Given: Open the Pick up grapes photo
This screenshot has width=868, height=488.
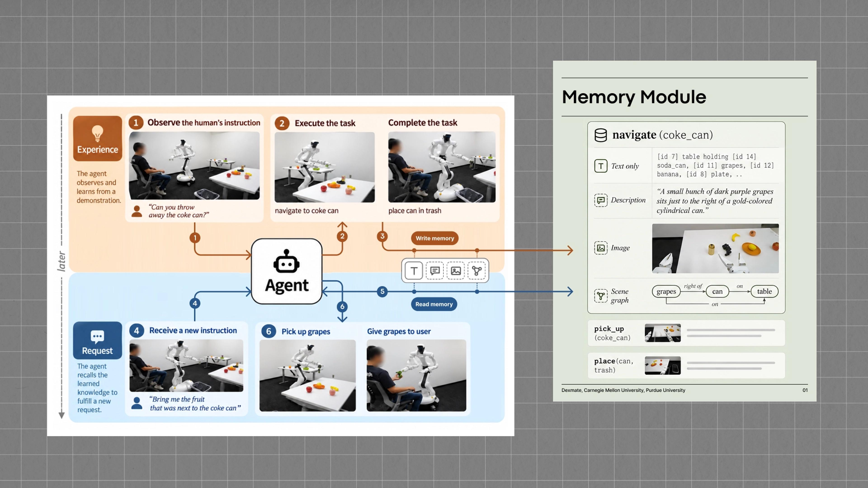Looking at the screenshot, I should coord(307,375).
